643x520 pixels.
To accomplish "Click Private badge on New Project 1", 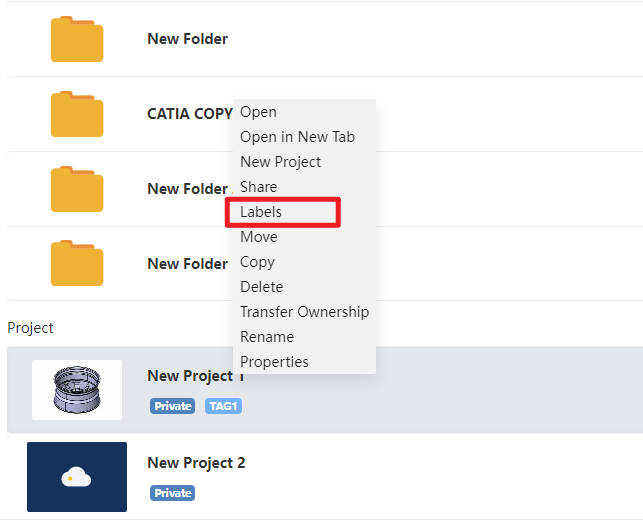I will (x=172, y=406).
